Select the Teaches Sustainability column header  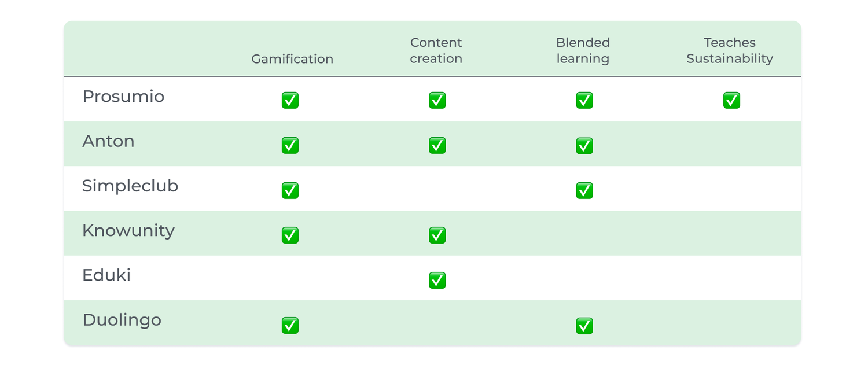(x=730, y=51)
